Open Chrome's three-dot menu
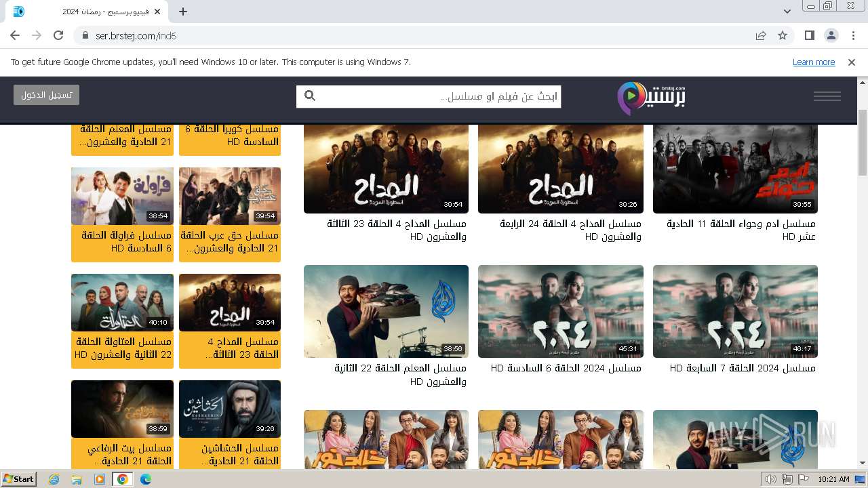 pyautogui.click(x=853, y=35)
